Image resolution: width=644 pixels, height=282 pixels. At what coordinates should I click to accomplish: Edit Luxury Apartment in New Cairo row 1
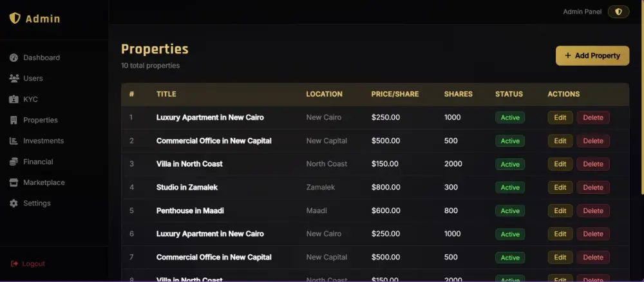[560, 117]
